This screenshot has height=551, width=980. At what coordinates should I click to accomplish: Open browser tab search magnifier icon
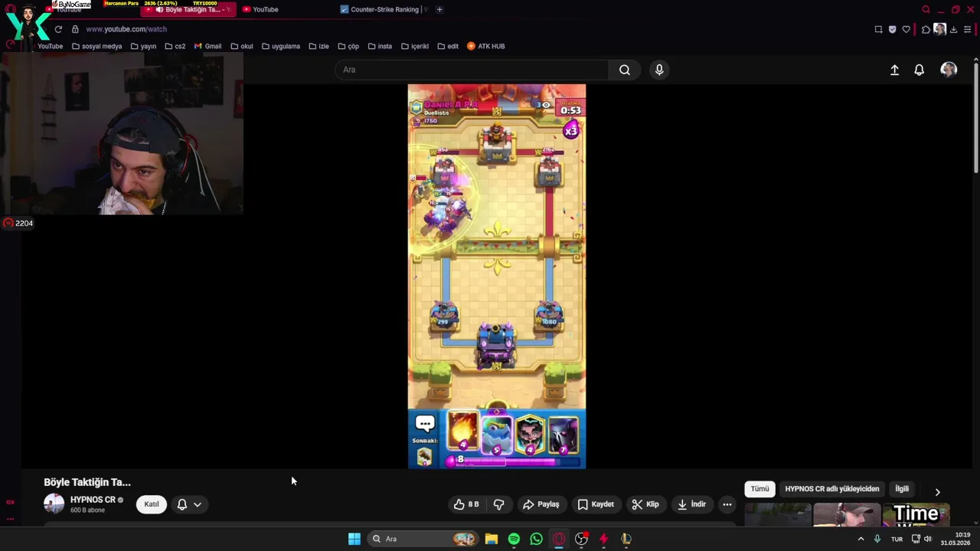[926, 9]
